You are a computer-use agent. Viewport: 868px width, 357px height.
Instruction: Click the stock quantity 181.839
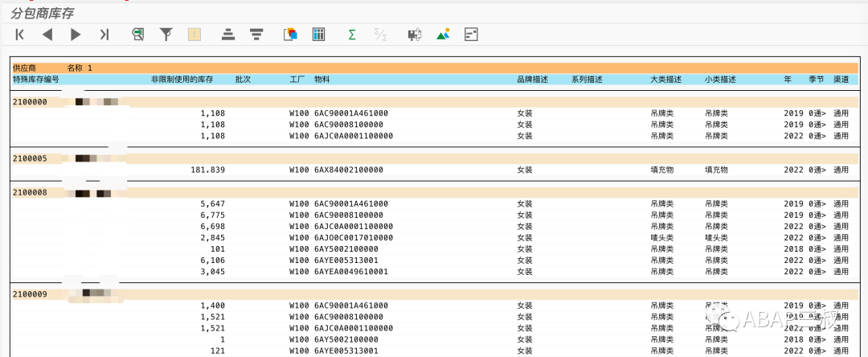coord(207,170)
